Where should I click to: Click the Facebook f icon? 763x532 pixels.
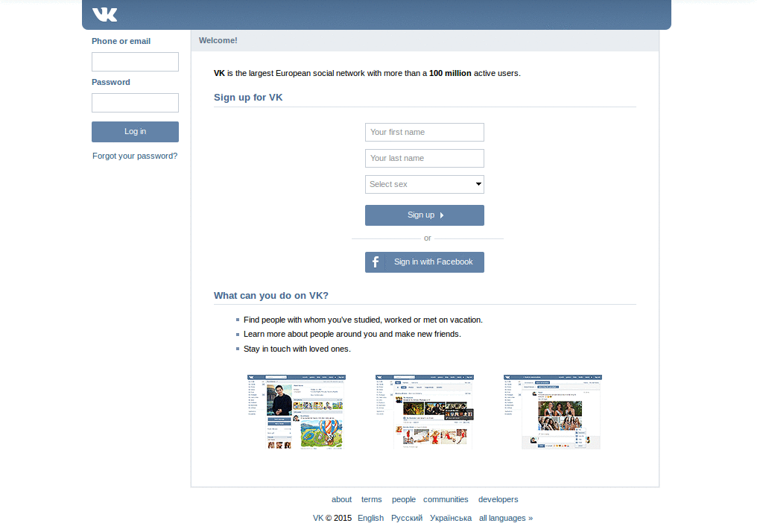coord(376,262)
